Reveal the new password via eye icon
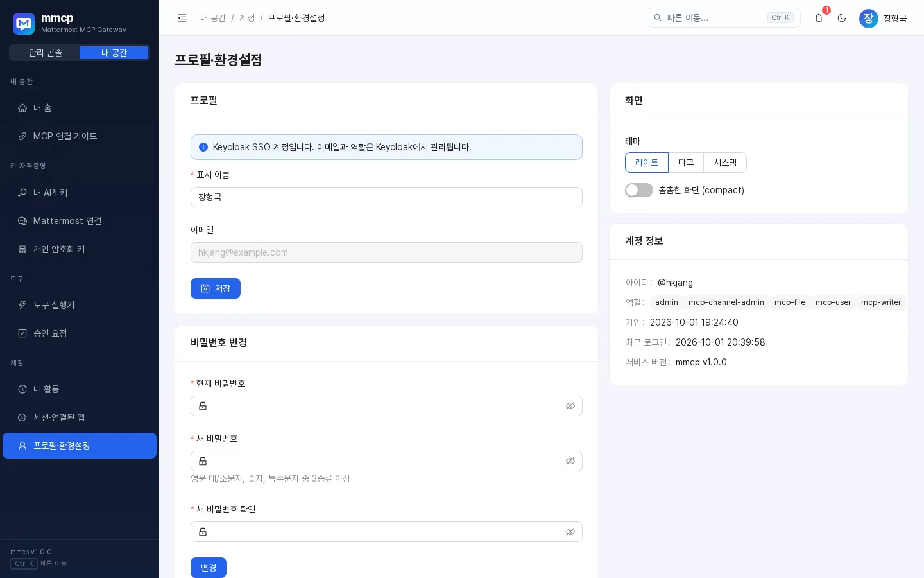Image resolution: width=924 pixels, height=578 pixels. (570, 461)
